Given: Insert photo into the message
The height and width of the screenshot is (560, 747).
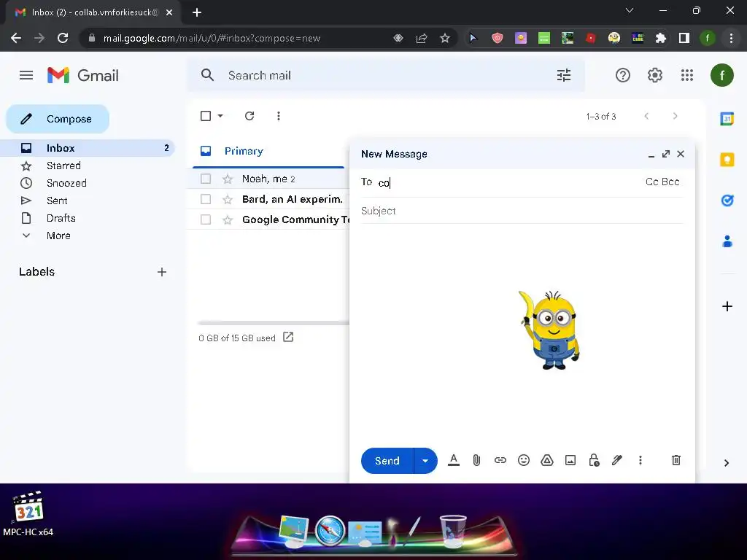Looking at the screenshot, I should [x=570, y=460].
